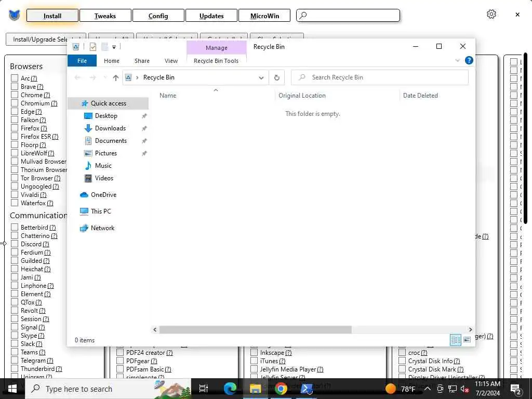Switch to large icons view layout

[x=467, y=340]
